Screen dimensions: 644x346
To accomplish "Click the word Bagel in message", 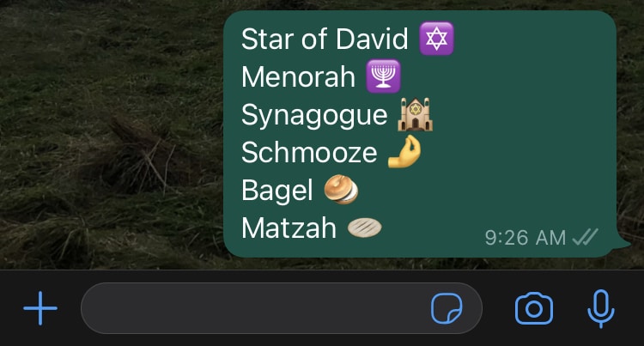I will (x=277, y=191).
